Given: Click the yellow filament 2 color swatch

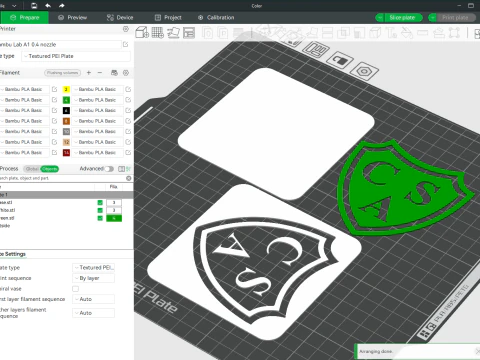Looking at the screenshot, I should [66, 89].
